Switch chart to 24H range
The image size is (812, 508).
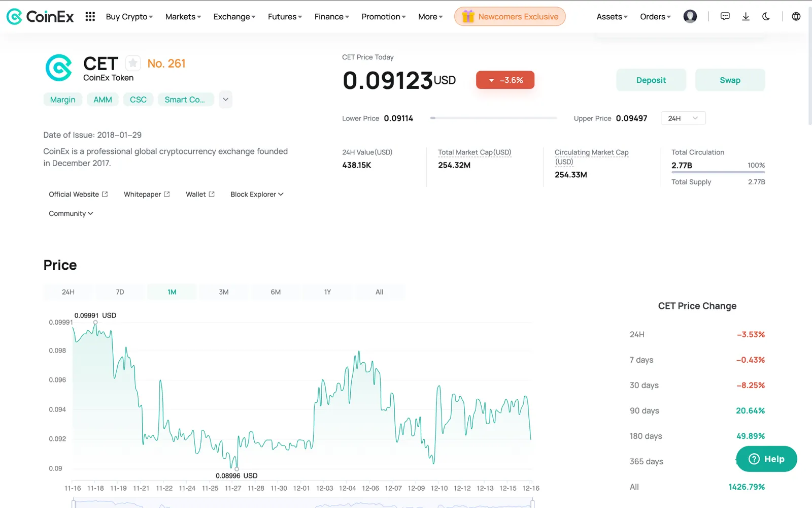pyautogui.click(x=68, y=292)
